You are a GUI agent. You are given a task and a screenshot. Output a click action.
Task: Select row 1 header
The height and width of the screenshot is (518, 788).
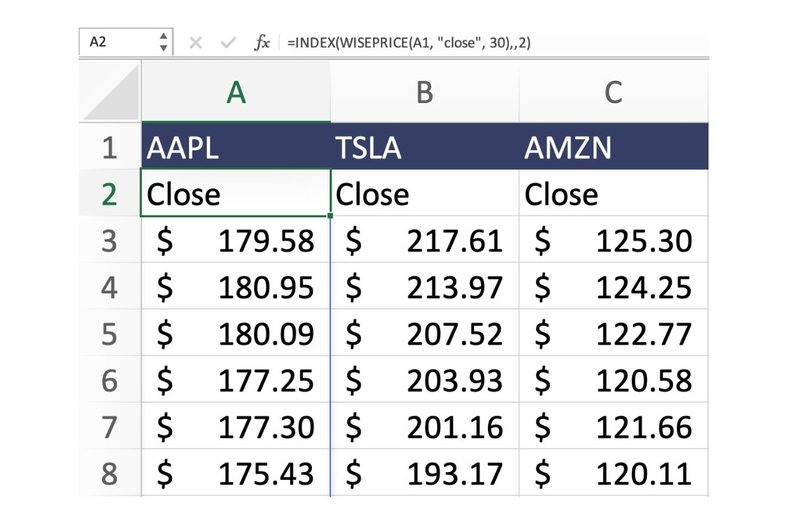point(110,149)
